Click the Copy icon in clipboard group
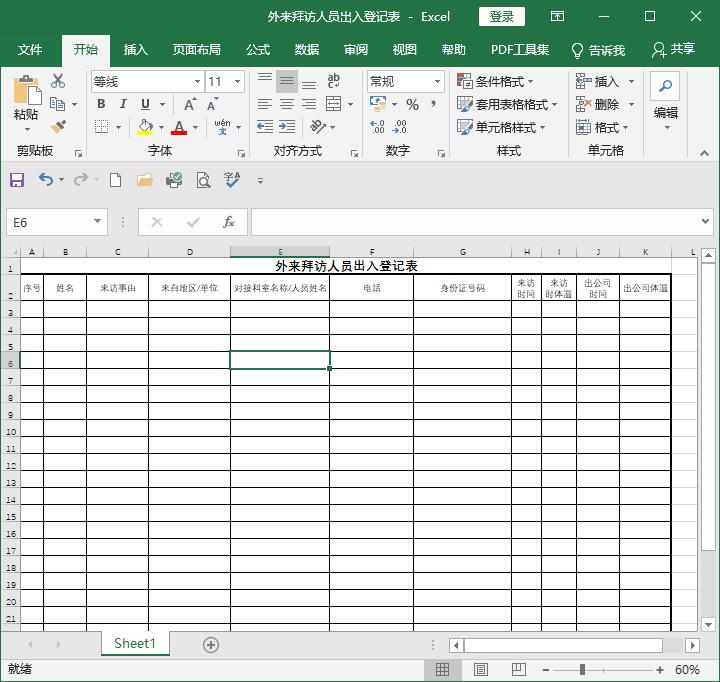Viewport: 720px width, 682px height. (57, 104)
